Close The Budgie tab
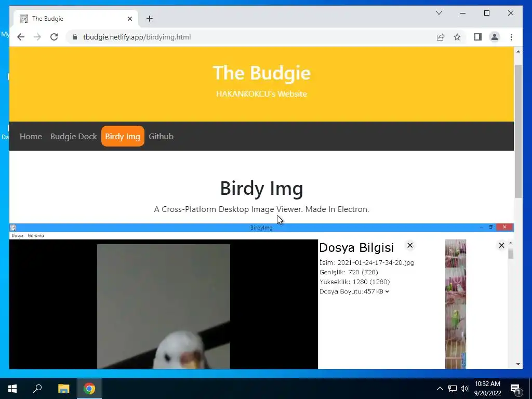The height and width of the screenshot is (399, 532). pos(129,19)
